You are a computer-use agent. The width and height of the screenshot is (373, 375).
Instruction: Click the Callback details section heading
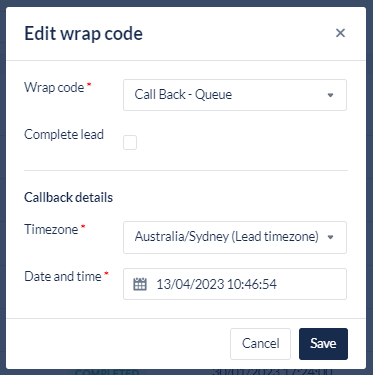point(68,197)
